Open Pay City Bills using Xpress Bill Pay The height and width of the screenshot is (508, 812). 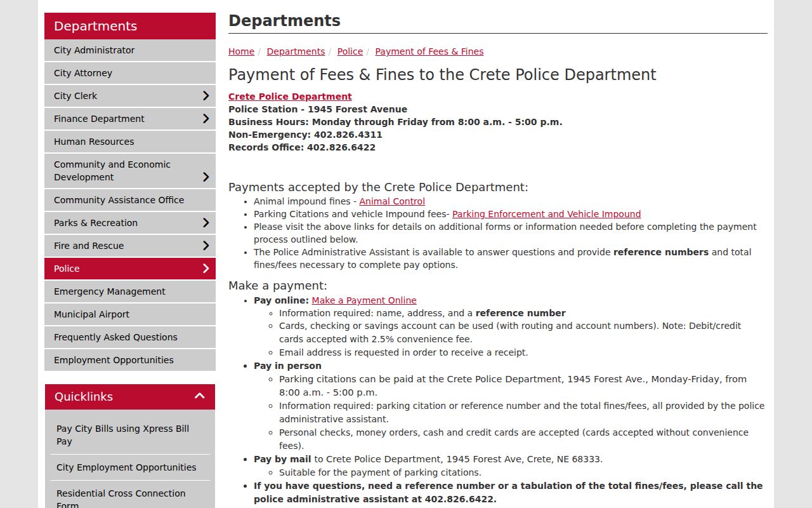click(130, 435)
